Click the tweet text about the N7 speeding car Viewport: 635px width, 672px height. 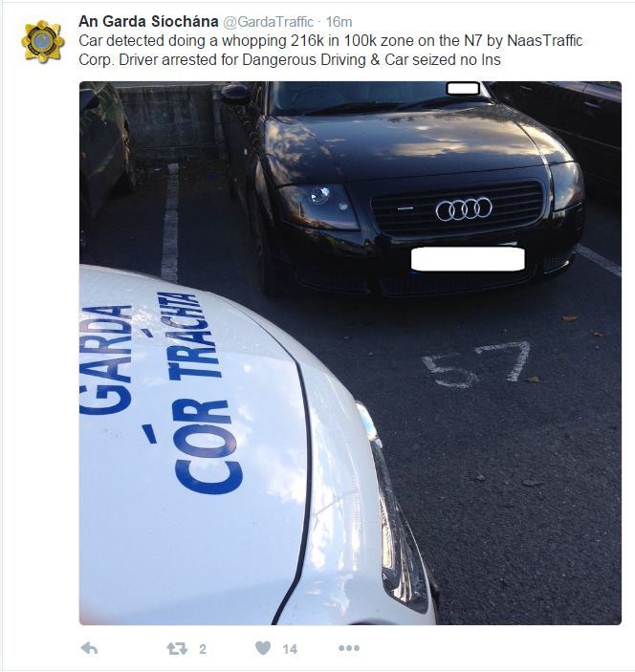(x=331, y=50)
